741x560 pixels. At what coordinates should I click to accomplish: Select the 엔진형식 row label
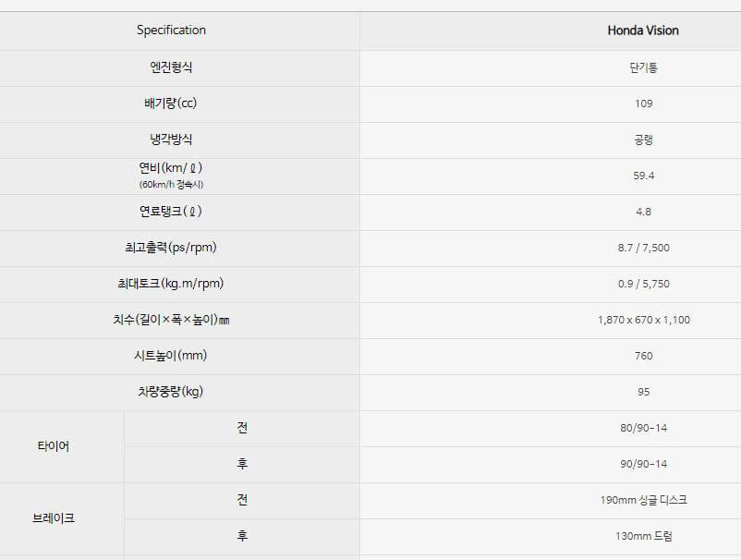(171, 67)
